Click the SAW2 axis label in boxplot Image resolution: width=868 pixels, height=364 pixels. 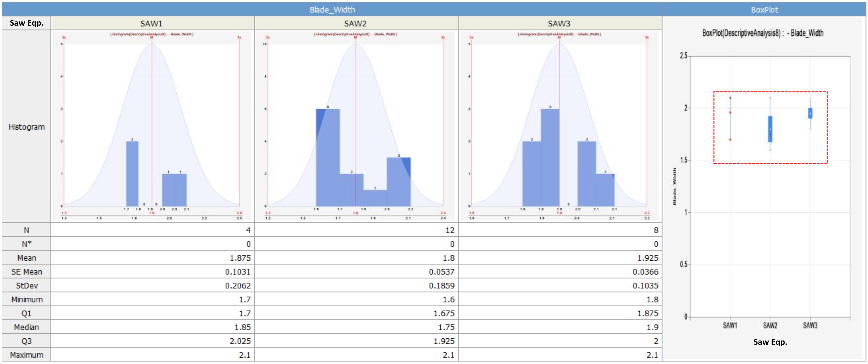770,325
